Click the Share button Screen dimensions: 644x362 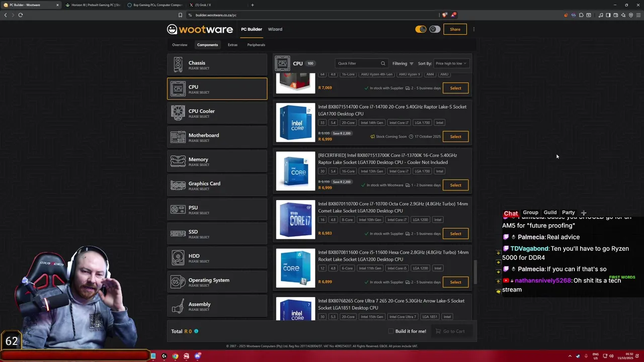(x=455, y=29)
